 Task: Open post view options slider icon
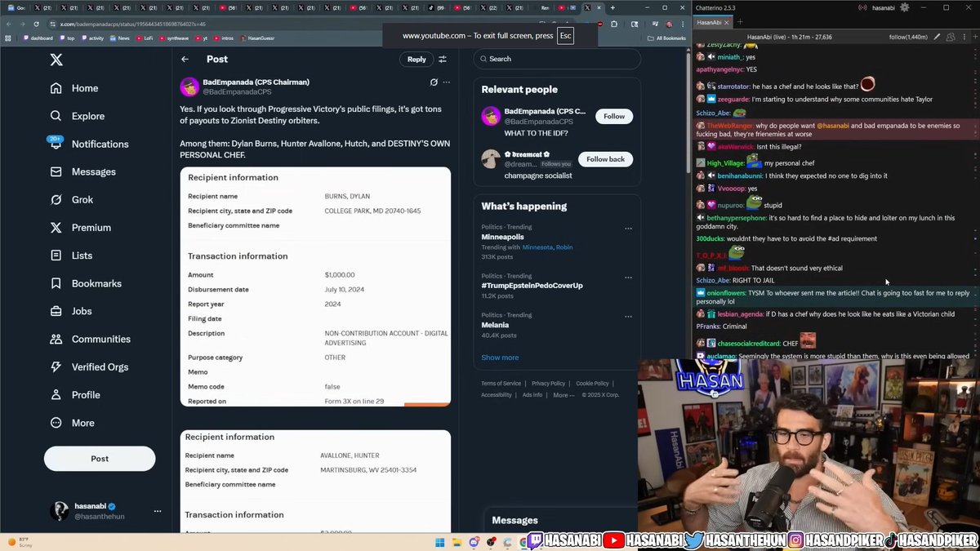click(443, 59)
